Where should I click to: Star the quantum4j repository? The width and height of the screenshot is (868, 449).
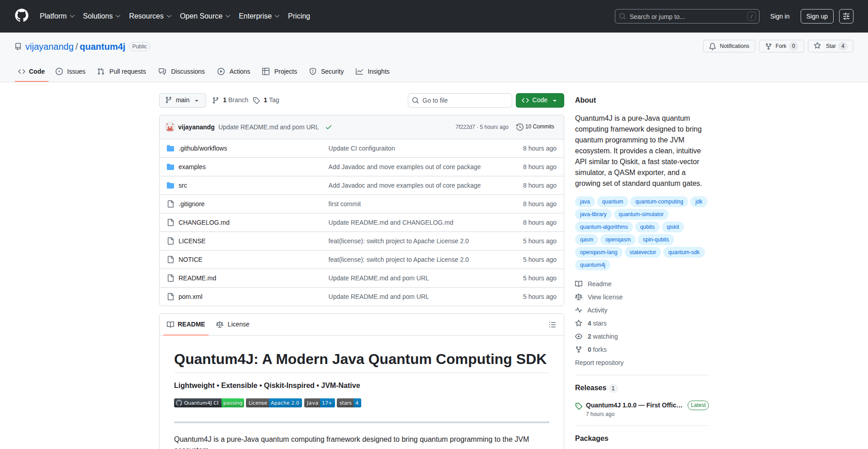pos(830,46)
